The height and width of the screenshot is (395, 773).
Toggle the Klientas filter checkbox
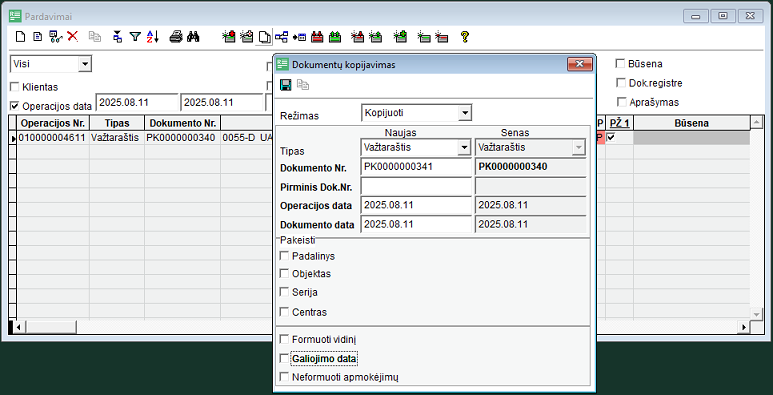tap(14, 87)
